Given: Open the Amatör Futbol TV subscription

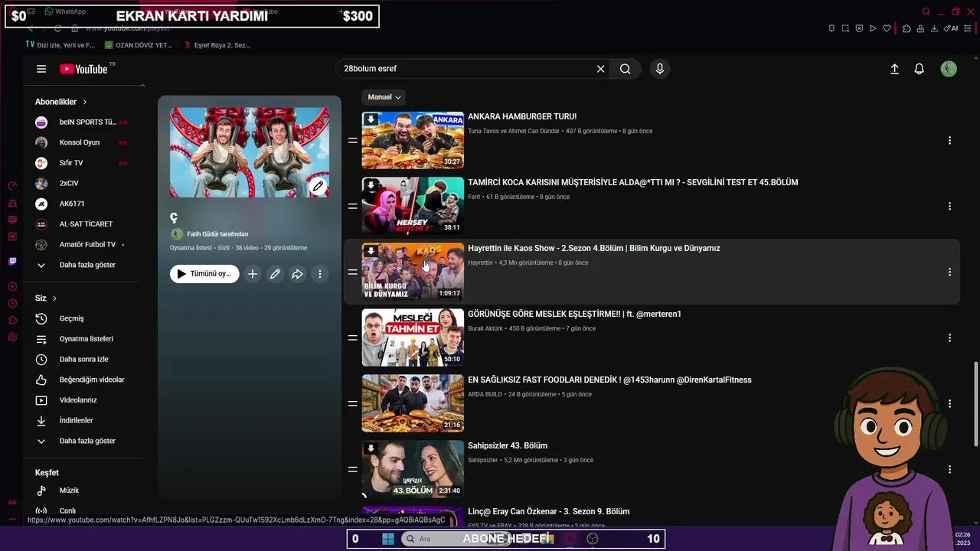Looking at the screenshot, I should point(82,245).
